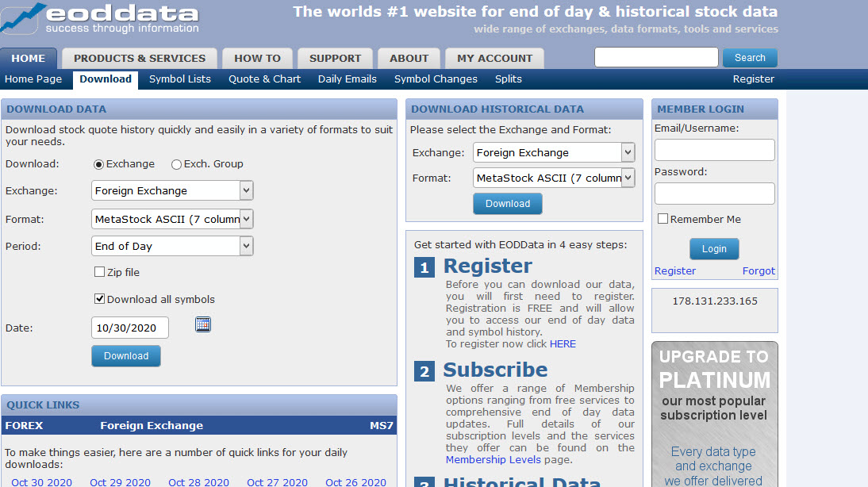Enable the Zip file checkbox
This screenshot has height=487, width=868.
[100, 272]
